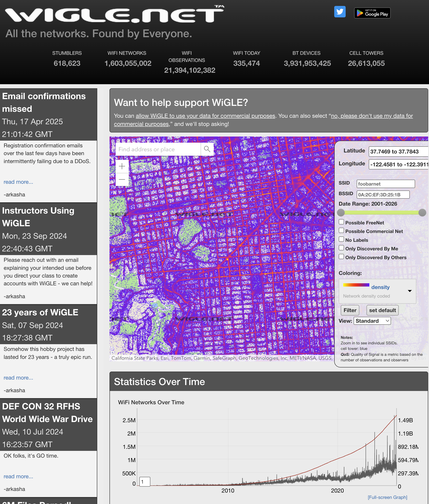429x504 pixels.
Task: Click the STUMBLERS count 618,623
Action: (x=67, y=64)
